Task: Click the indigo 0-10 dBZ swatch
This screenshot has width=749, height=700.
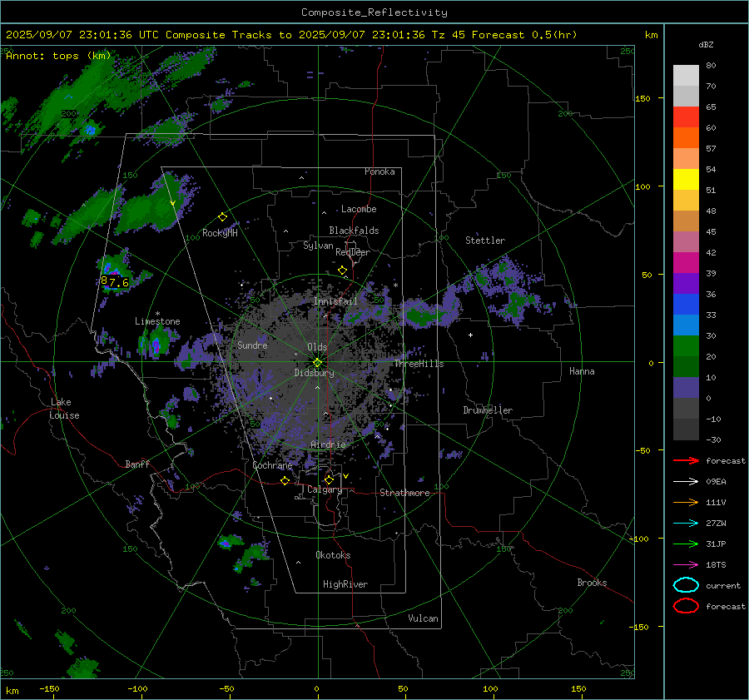Action: tap(686, 388)
